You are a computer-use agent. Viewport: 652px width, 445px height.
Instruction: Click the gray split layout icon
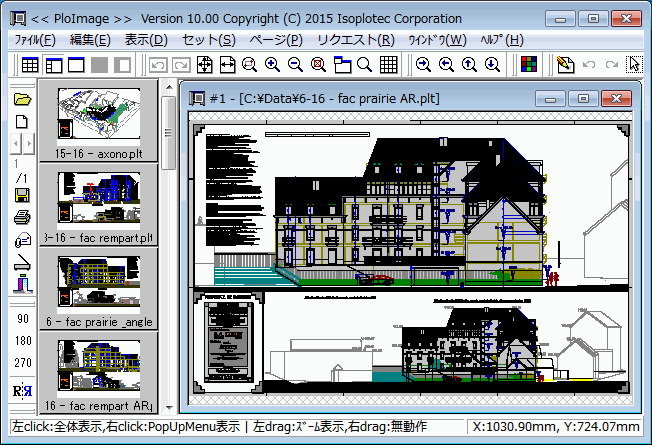[122, 65]
